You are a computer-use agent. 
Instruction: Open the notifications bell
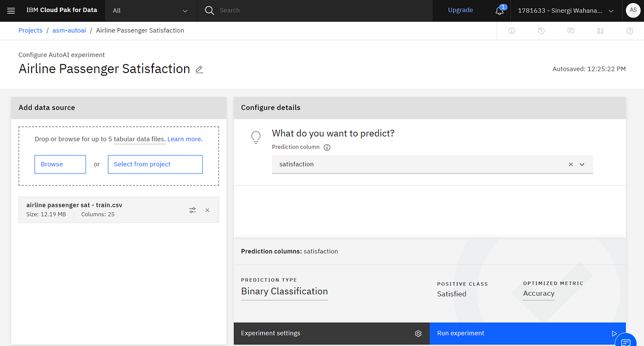click(x=499, y=11)
